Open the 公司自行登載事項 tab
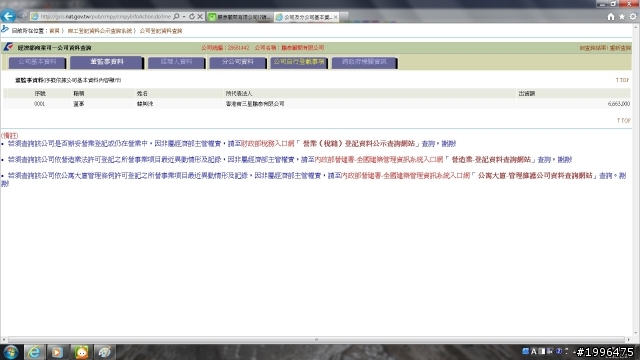Viewport: 640px width, 360px height. [x=299, y=62]
